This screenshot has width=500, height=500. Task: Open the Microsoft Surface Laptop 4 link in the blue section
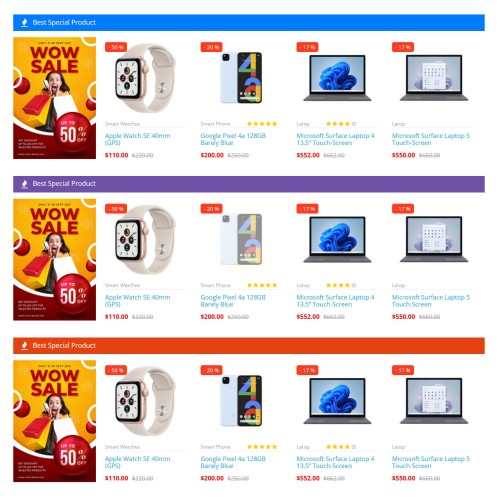pos(335,139)
